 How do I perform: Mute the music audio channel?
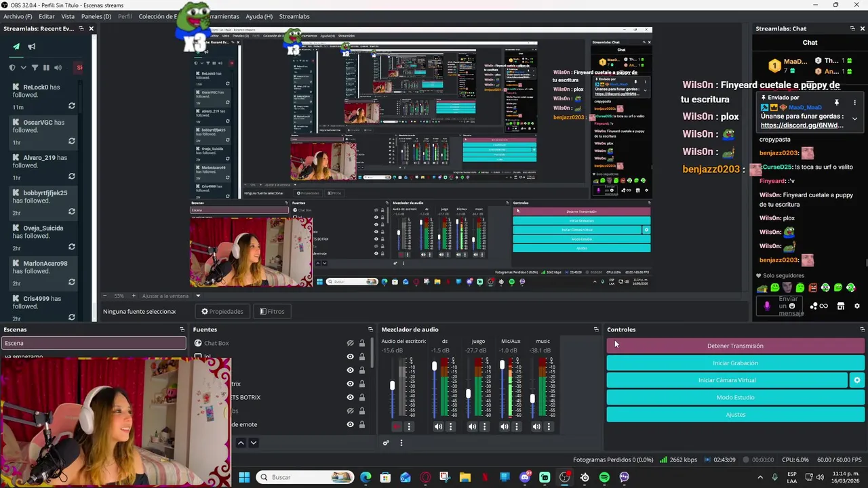point(536,426)
